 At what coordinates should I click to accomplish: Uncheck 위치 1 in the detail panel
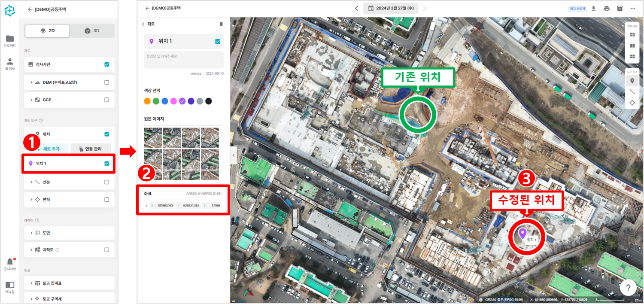(x=219, y=41)
